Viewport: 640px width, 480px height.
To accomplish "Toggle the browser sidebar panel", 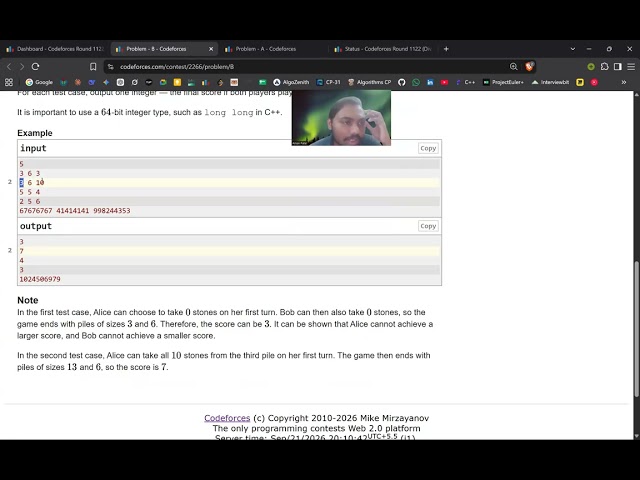I will [x=618, y=67].
